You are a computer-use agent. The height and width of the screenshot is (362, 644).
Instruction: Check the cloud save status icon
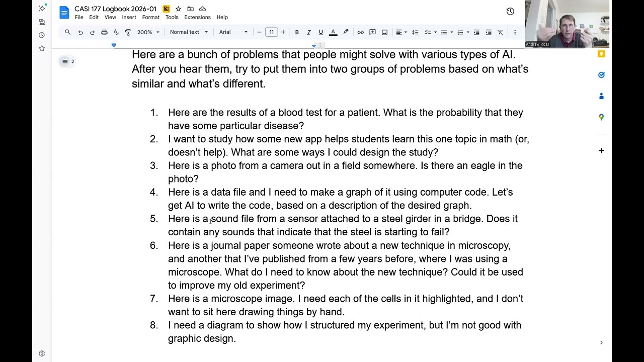pos(202,9)
